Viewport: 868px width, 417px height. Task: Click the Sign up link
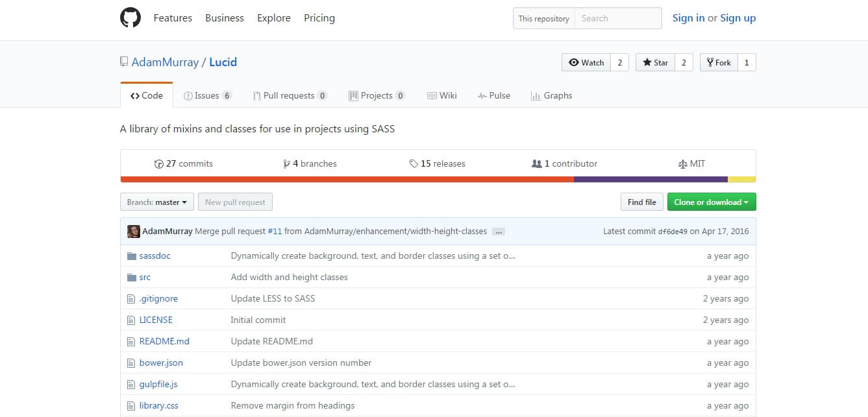[x=738, y=18]
